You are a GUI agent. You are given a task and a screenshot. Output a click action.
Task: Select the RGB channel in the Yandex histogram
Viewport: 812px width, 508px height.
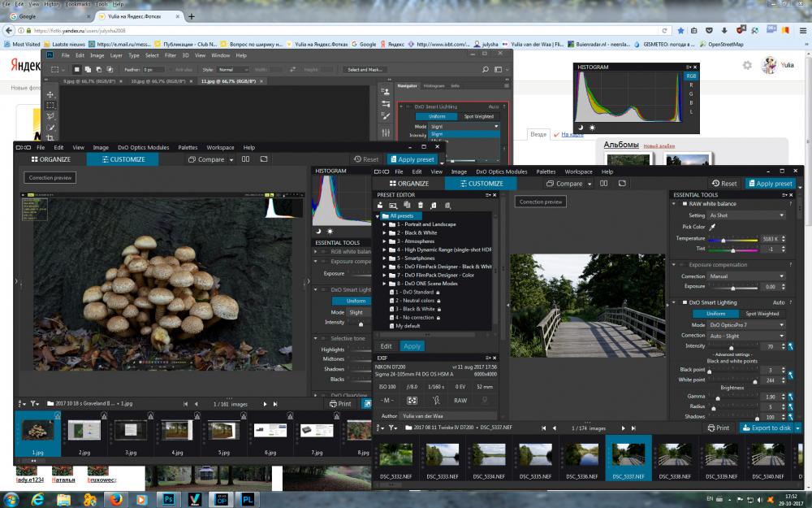(x=691, y=76)
